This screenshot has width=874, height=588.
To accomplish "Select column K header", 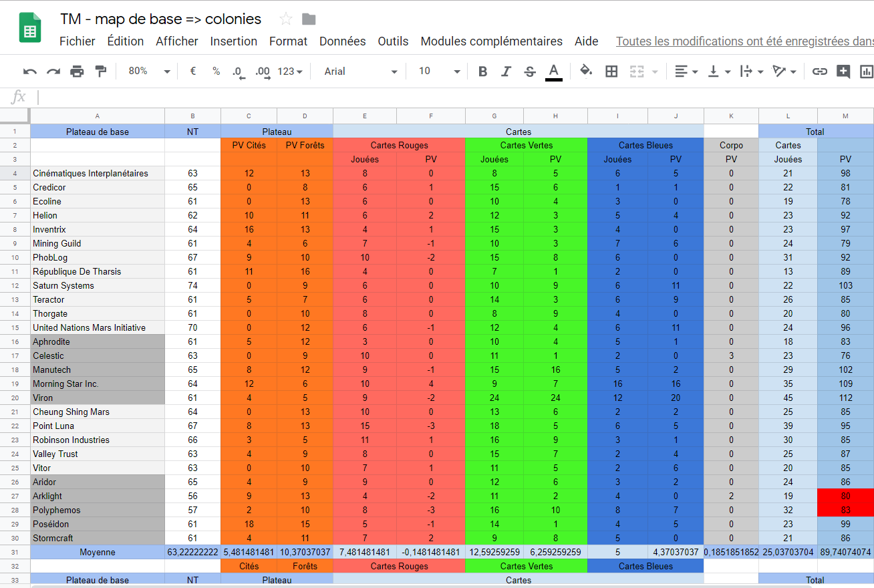I will coord(731,116).
